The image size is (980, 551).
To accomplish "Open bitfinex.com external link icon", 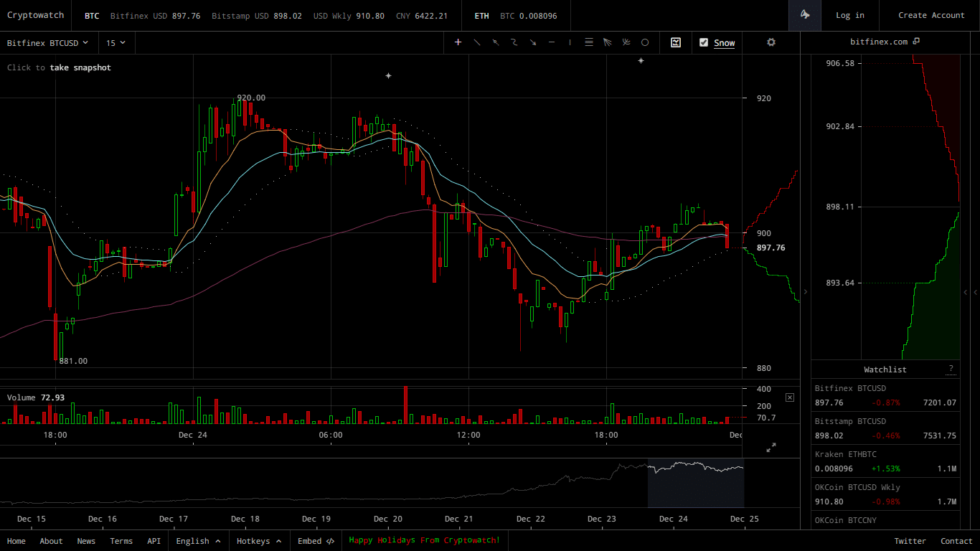I will click(916, 42).
